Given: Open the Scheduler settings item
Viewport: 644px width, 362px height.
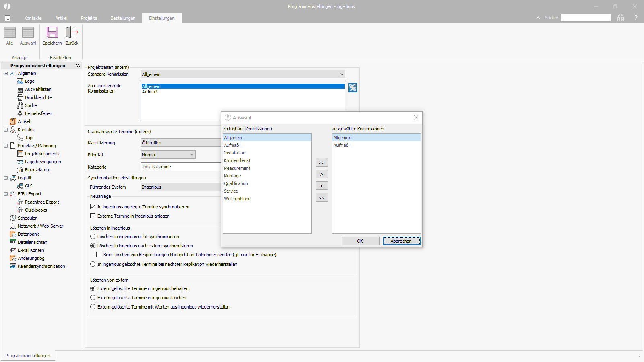Looking at the screenshot, I should tap(27, 218).
